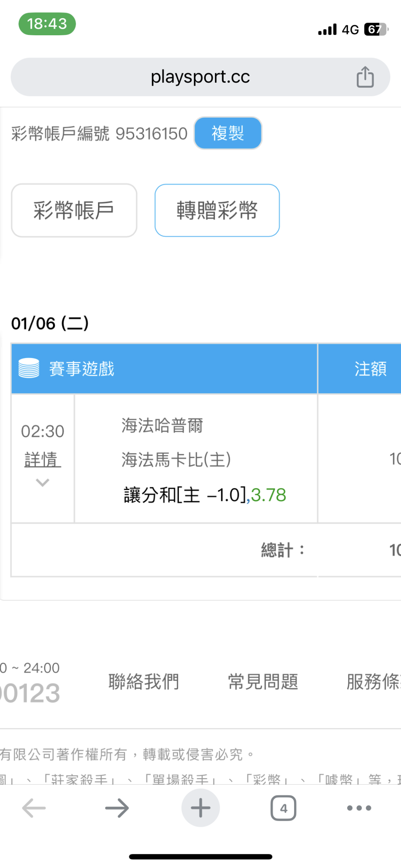
Task: Tap the 海法馬卡比(主) team name
Action: point(176,459)
